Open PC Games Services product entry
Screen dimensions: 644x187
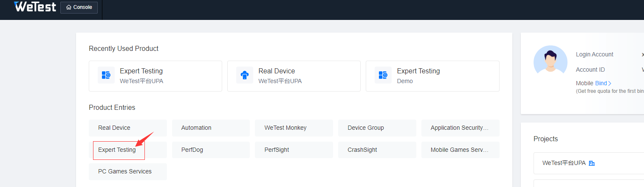tap(128, 171)
